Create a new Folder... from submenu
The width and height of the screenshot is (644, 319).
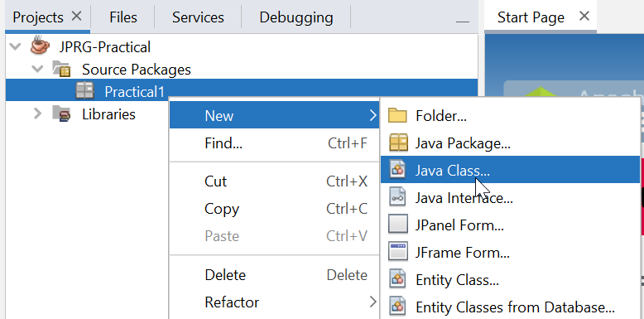click(510, 115)
